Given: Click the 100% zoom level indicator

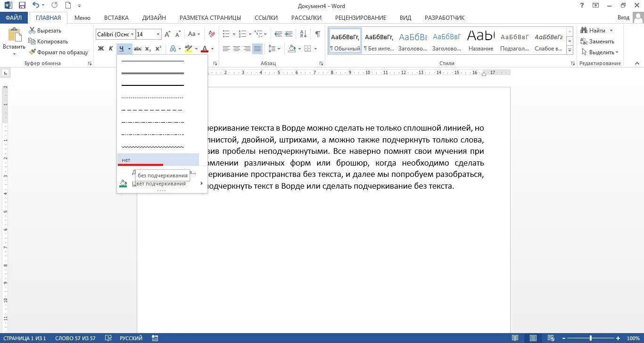Looking at the screenshot, I should pyautogui.click(x=633, y=338).
